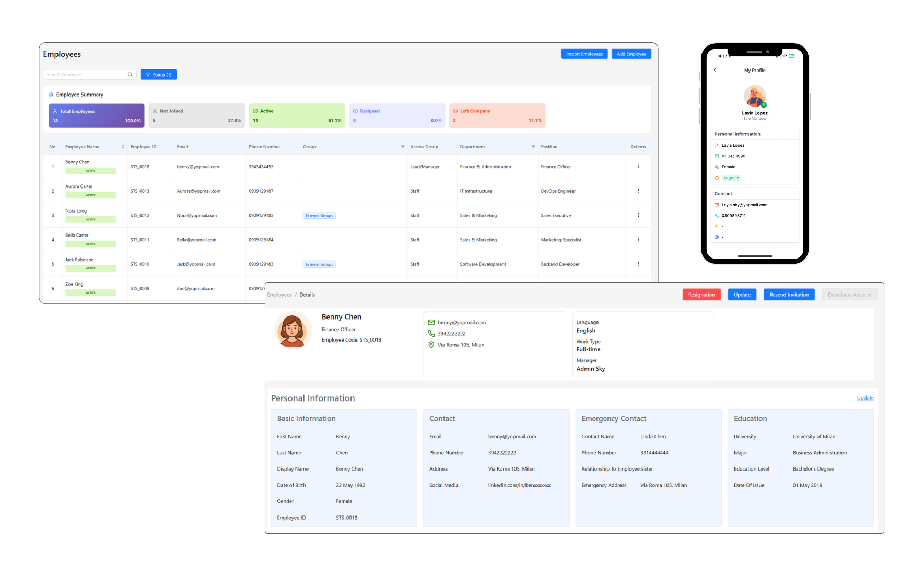The height and width of the screenshot is (563, 924).
Task: Open actions menu for Aurora Carter row
Action: [638, 191]
